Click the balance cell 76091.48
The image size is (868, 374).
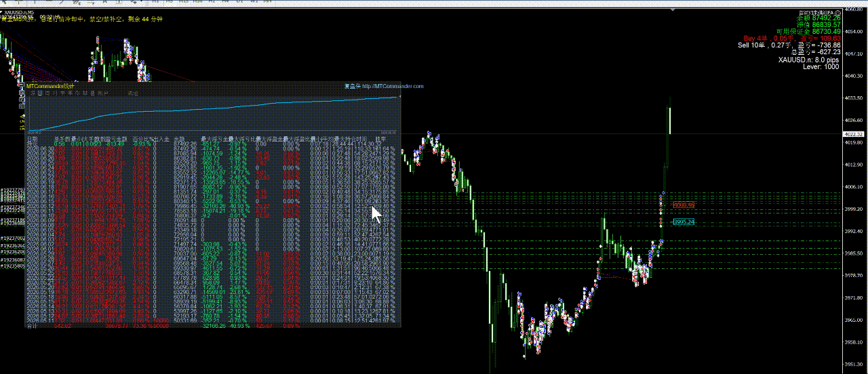(x=185, y=220)
